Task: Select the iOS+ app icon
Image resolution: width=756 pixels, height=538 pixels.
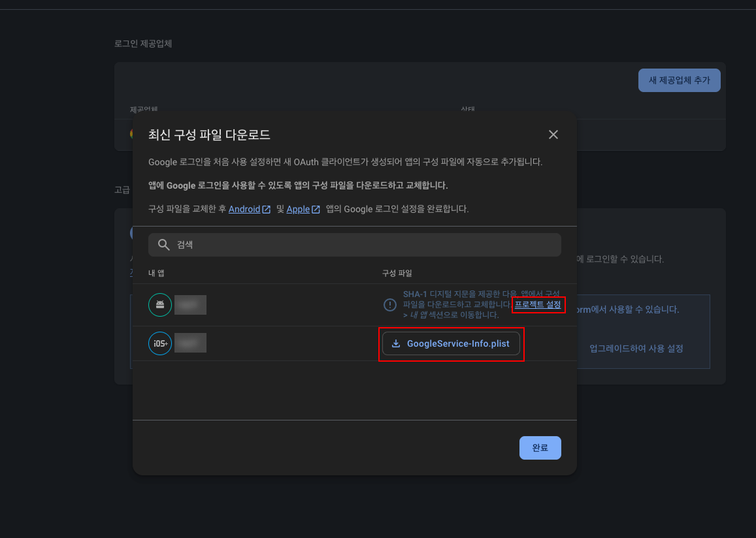Action: (x=160, y=343)
